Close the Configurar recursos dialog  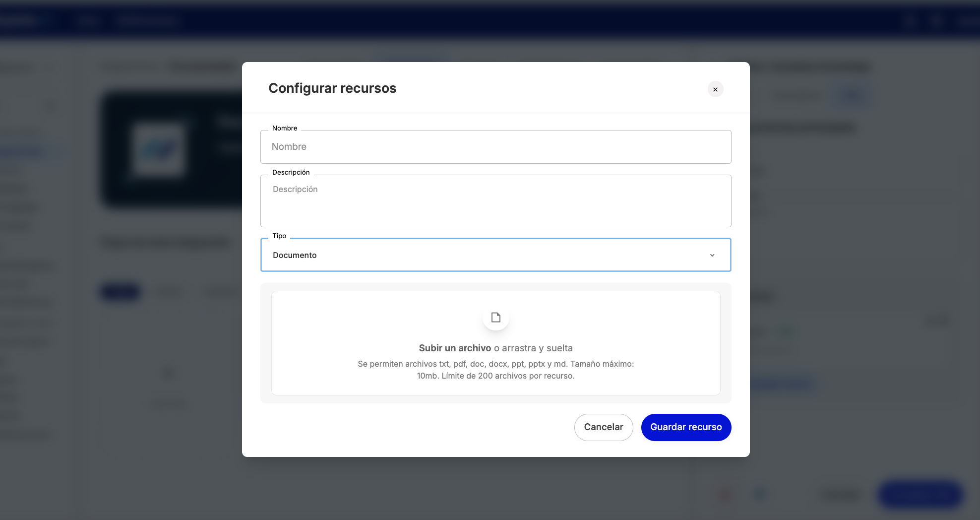[x=715, y=89]
